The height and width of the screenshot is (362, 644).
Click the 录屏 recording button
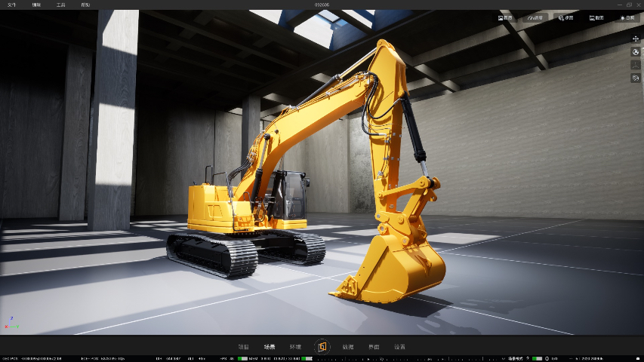pyautogui.click(x=565, y=18)
